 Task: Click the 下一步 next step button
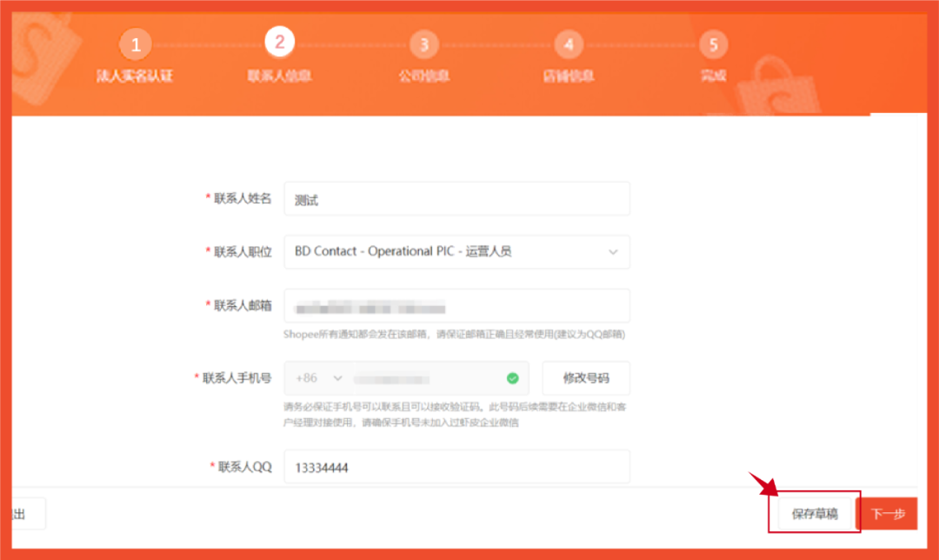tap(889, 513)
